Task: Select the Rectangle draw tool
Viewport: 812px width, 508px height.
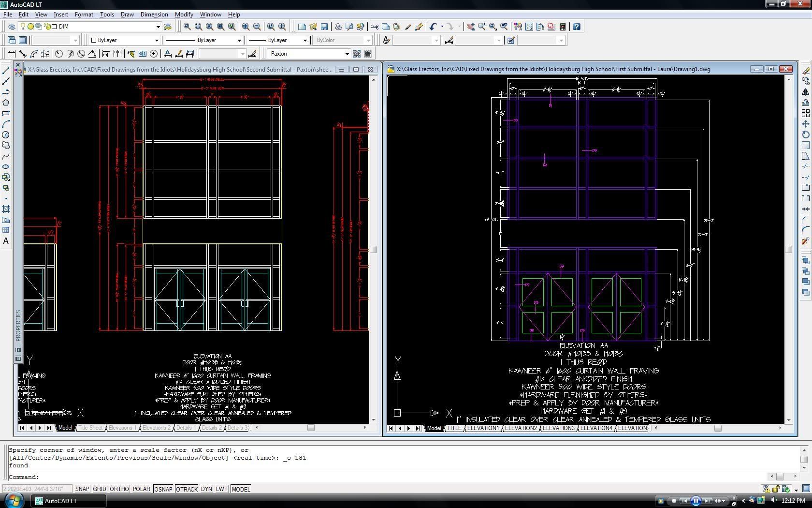Action: pyautogui.click(x=6, y=113)
